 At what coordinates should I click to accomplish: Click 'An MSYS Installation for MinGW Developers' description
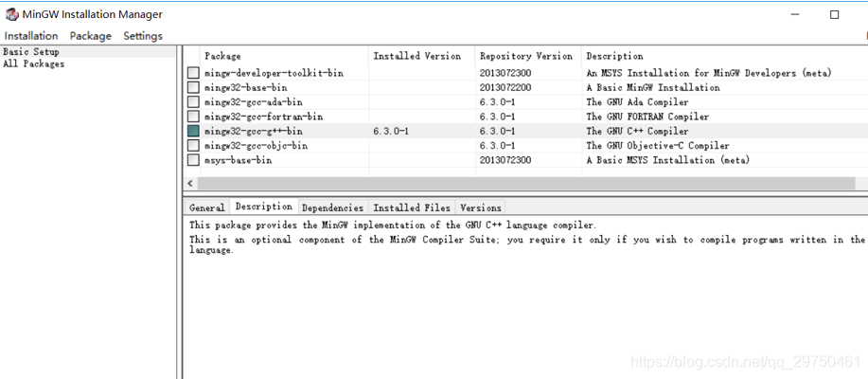[x=709, y=73]
